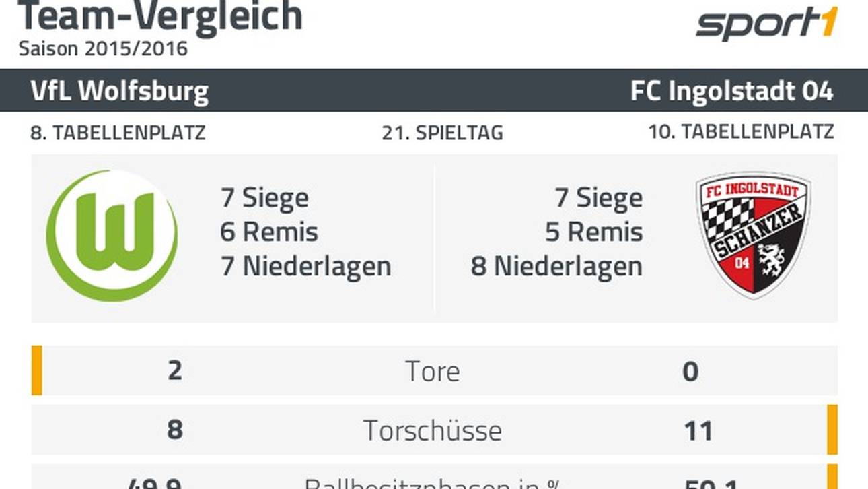The image size is (868, 489).
Task: Open the VfL Wolfsburg team name
Action: pyautogui.click(x=119, y=91)
